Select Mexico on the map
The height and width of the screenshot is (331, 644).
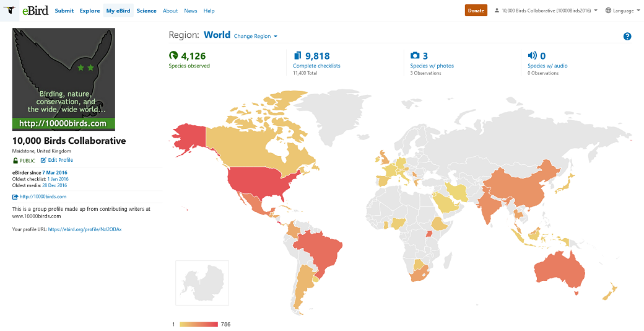pyautogui.click(x=255, y=205)
